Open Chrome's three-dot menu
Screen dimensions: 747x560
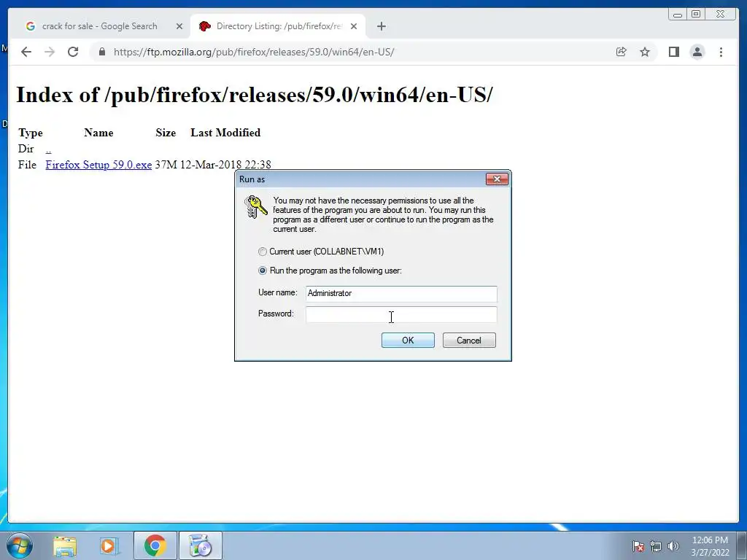(x=721, y=52)
